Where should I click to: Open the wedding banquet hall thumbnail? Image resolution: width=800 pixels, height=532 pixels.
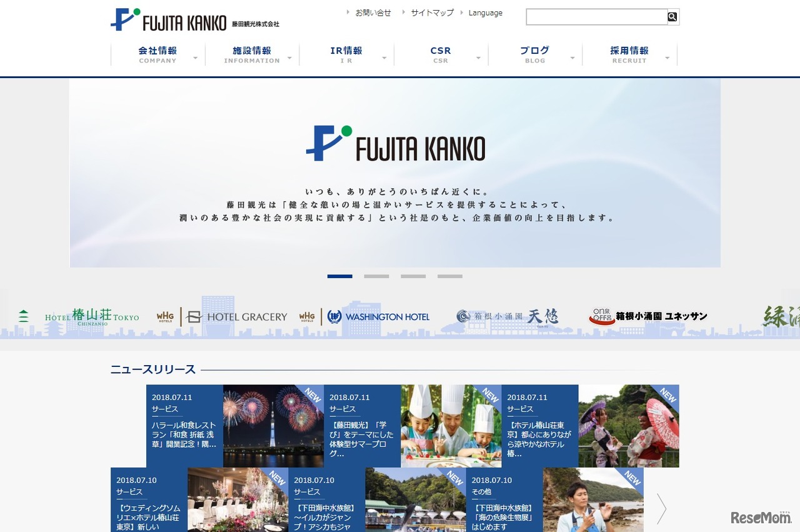[x=237, y=499]
